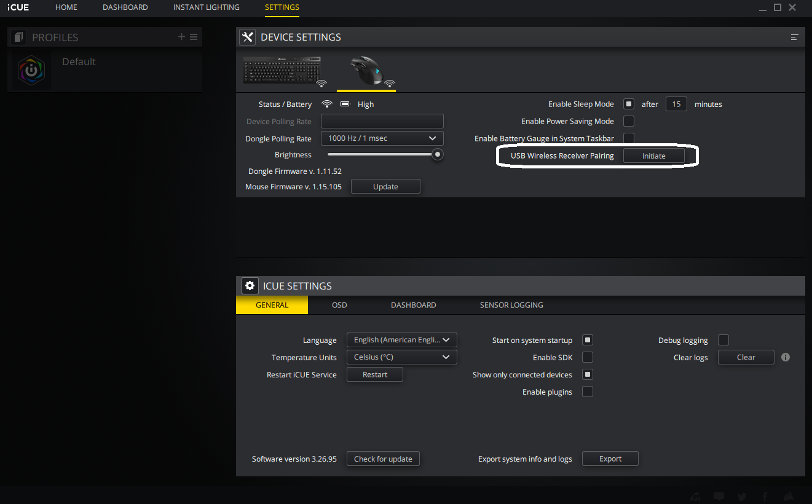
Task: Click the Mouse Firmware v. 1.15.105 text
Action: tap(293, 187)
